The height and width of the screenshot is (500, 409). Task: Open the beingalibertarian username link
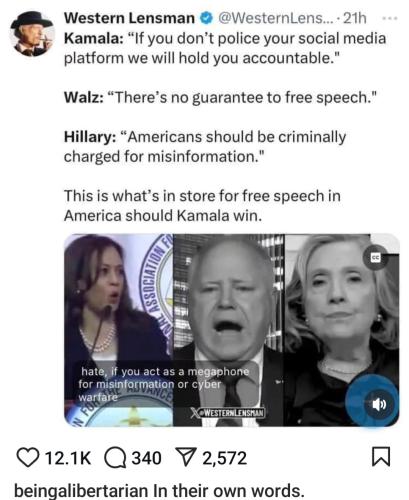coord(81,491)
